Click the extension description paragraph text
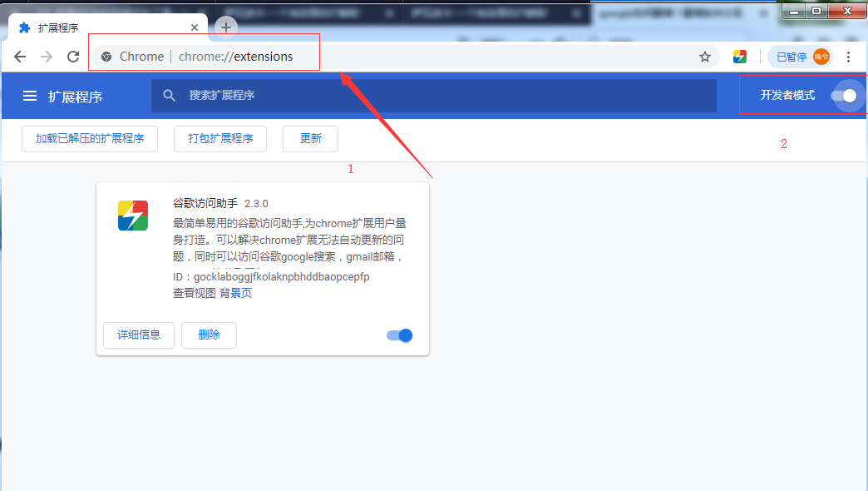This screenshot has width=868, height=491. coord(289,240)
